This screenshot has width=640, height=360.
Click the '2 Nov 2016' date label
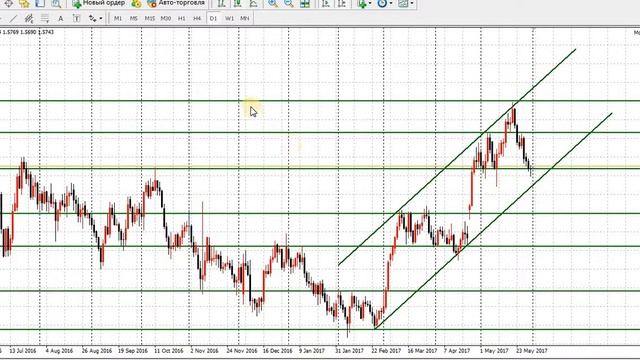[204, 351]
